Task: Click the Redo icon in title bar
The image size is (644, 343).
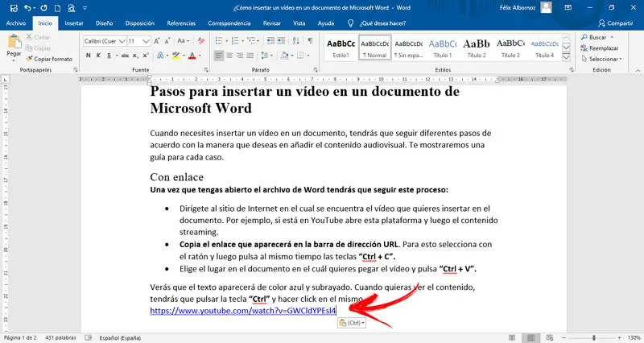Action: [44, 8]
